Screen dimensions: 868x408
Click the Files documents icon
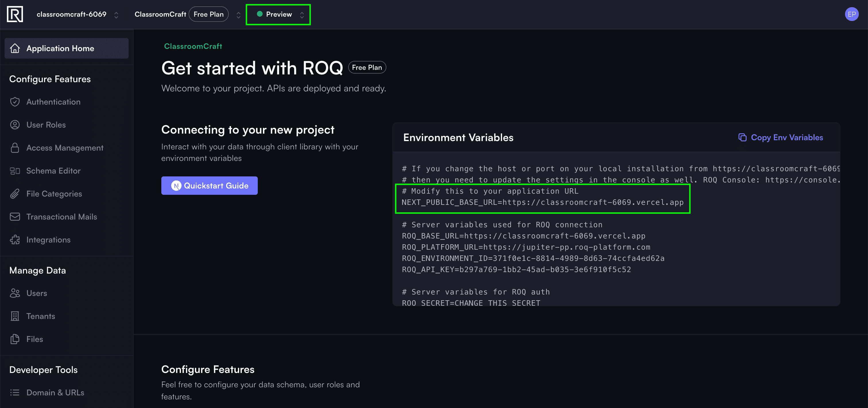tap(15, 339)
